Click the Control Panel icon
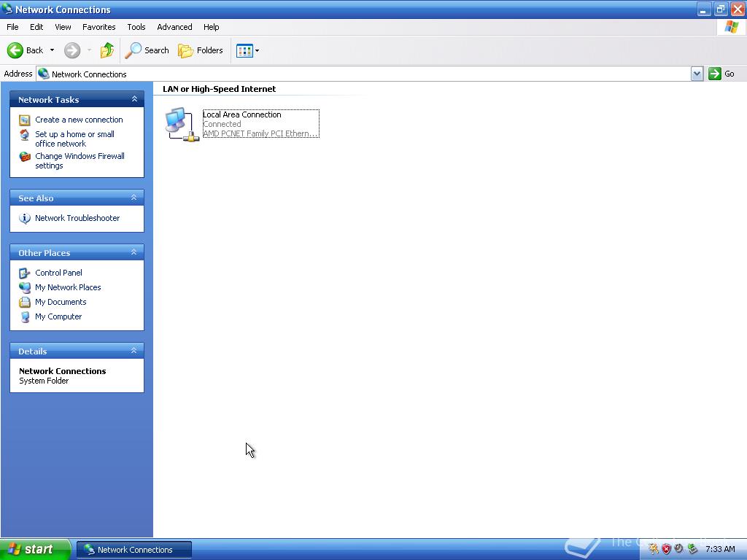The image size is (747, 560). click(25, 273)
